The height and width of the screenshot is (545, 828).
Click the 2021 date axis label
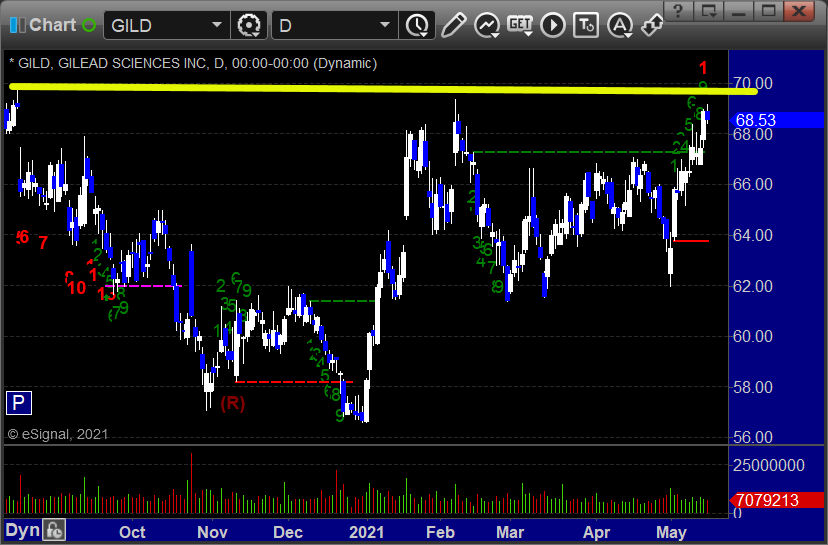[x=366, y=532]
